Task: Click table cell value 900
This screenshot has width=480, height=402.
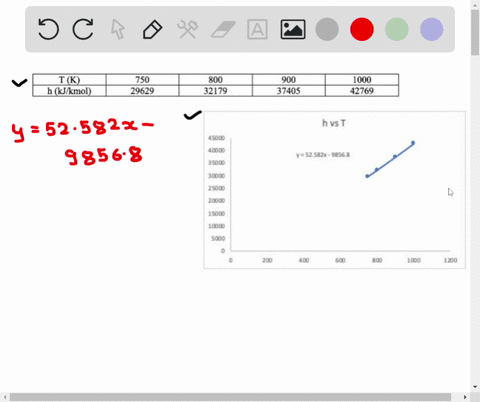Action: (289, 80)
